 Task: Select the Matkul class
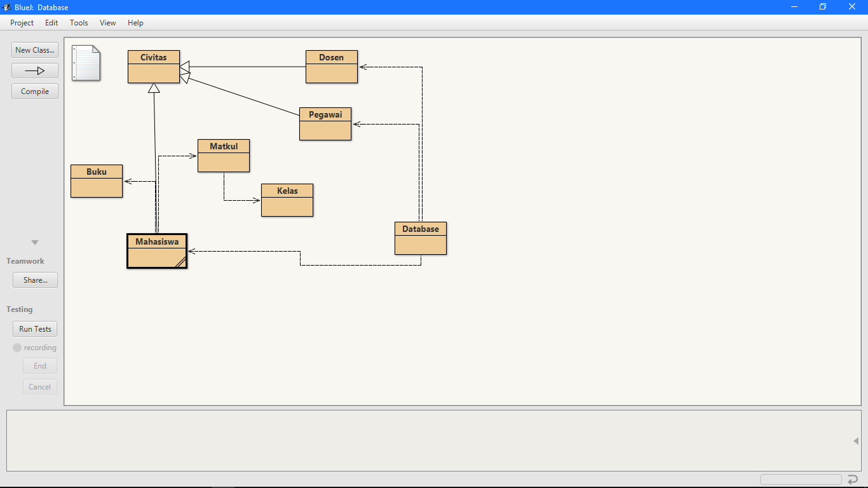tap(223, 155)
